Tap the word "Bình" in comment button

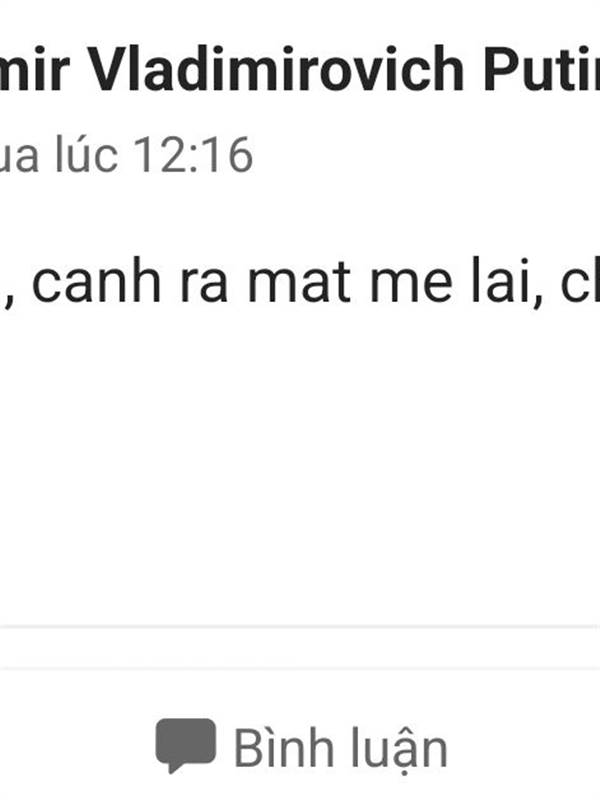tap(275, 748)
